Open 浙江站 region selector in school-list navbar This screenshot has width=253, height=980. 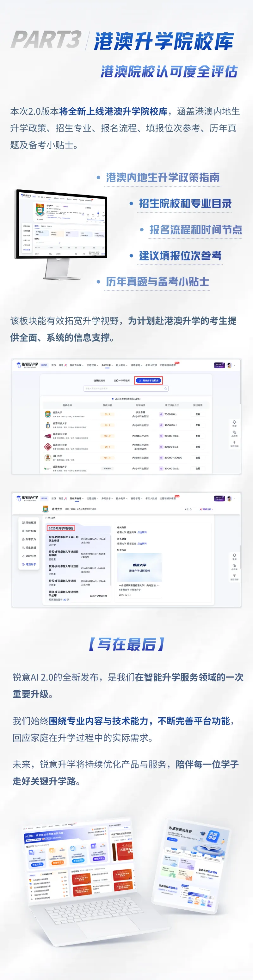pos(44,365)
